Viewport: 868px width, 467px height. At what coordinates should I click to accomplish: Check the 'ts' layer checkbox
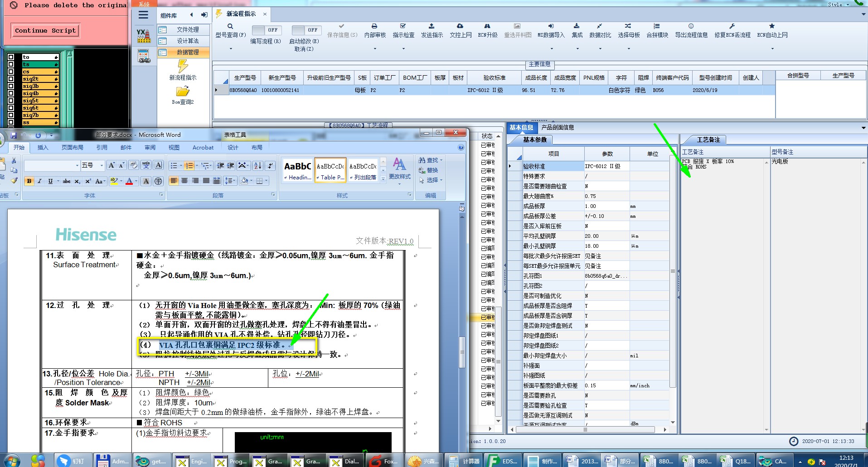point(11,64)
